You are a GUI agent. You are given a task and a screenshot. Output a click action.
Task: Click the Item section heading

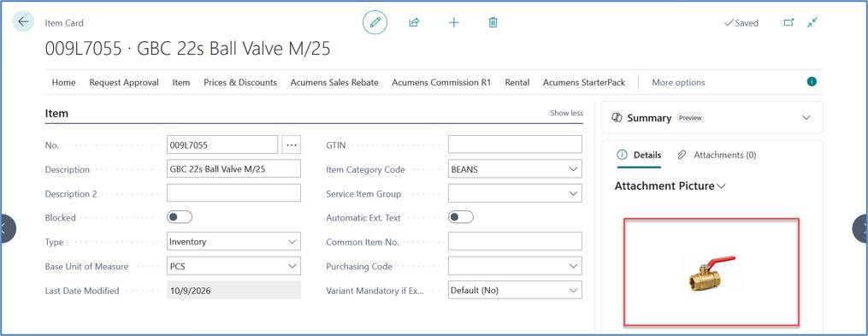56,113
